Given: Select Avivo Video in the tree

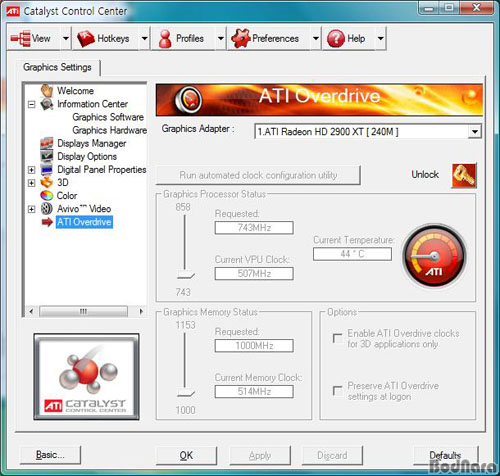Looking at the screenshot, I should pyautogui.click(x=84, y=209).
